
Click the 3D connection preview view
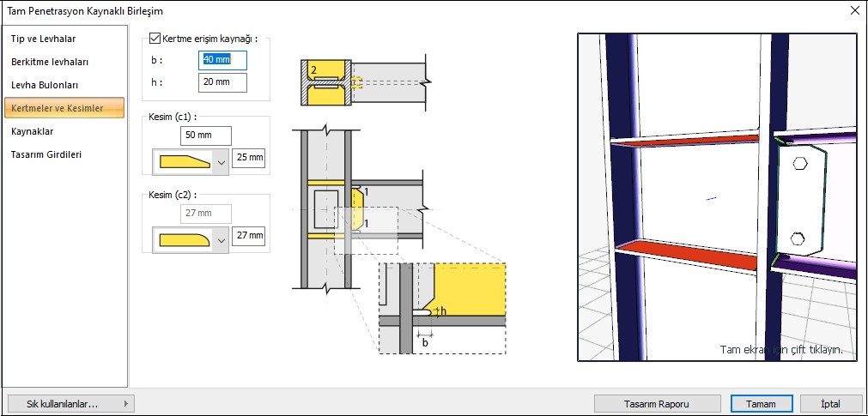718,196
